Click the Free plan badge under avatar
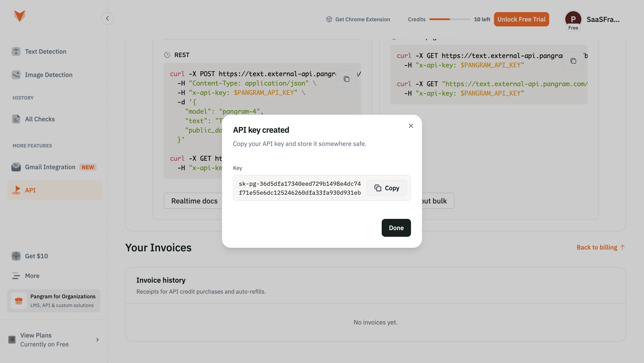Viewport: 644px width, 363px height. pyautogui.click(x=573, y=28)
